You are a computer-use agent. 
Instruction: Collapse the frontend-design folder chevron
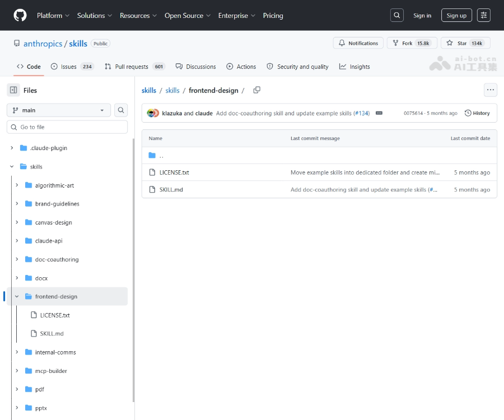[x=17, y=296]
